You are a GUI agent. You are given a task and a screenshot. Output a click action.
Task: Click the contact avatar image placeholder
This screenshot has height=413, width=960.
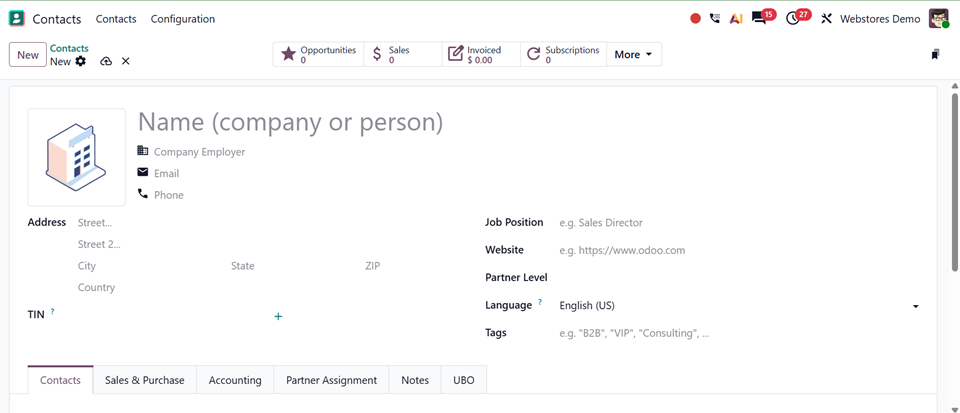pos(77,157)
